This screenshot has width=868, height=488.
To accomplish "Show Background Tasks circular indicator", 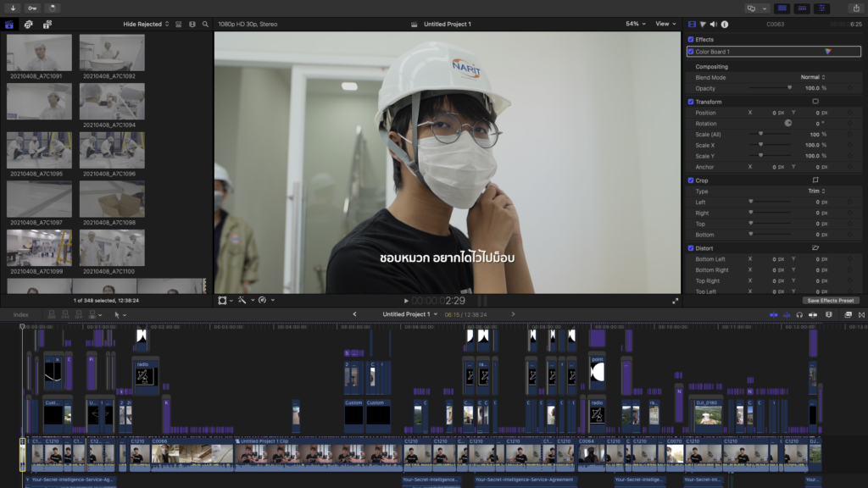I will [52, 8].
